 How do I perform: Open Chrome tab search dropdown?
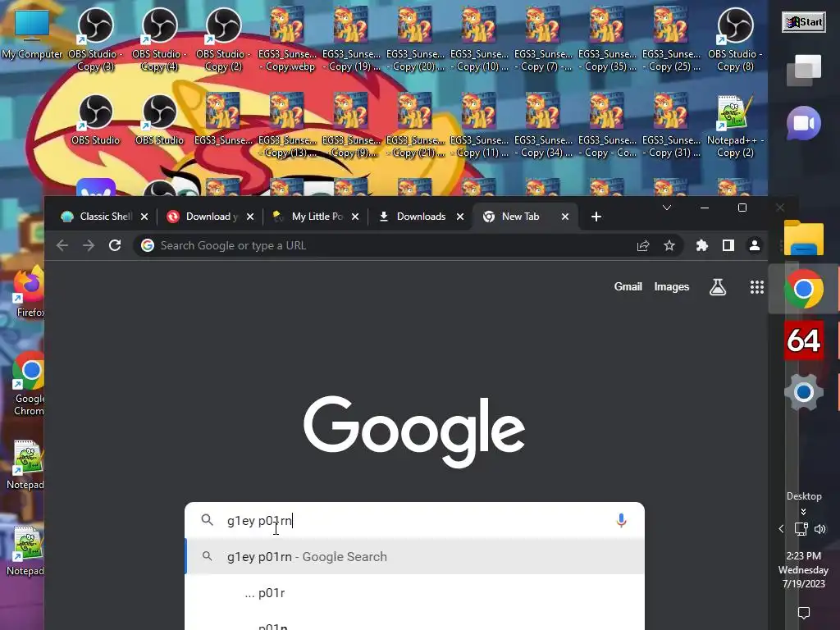tap(666, 208)
